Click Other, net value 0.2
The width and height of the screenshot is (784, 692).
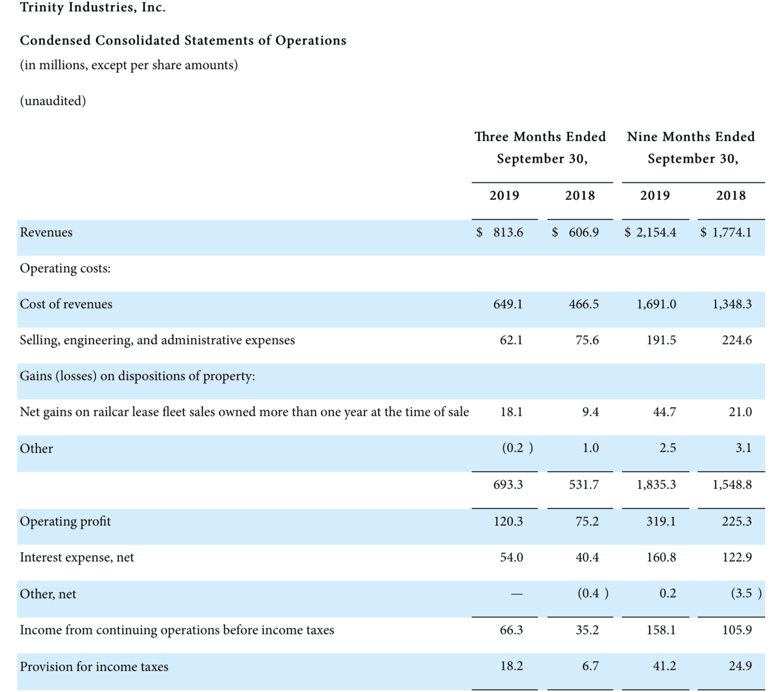668,593
